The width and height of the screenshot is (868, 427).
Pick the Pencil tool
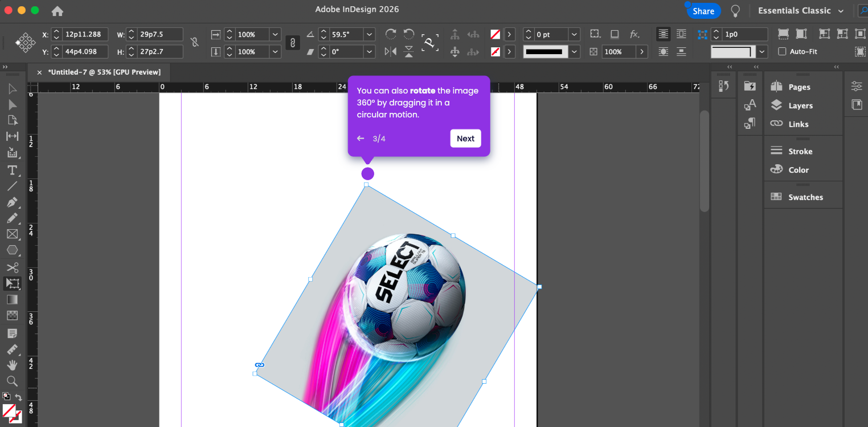click(x=12, y=218)
